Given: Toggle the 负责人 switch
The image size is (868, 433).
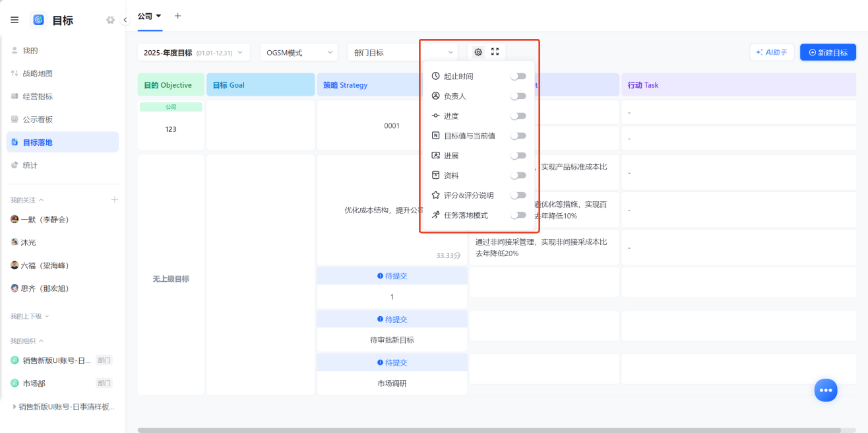Looking at the screenshot, I should pos(518,96).
